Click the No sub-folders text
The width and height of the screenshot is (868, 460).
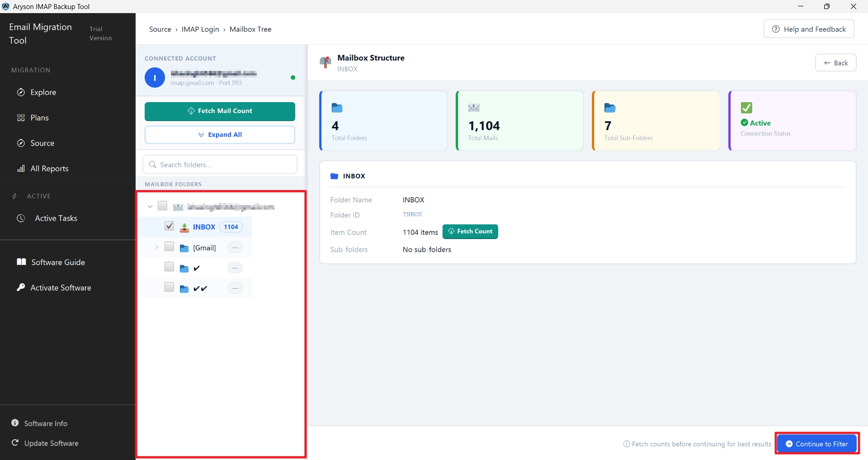[427, 249]
